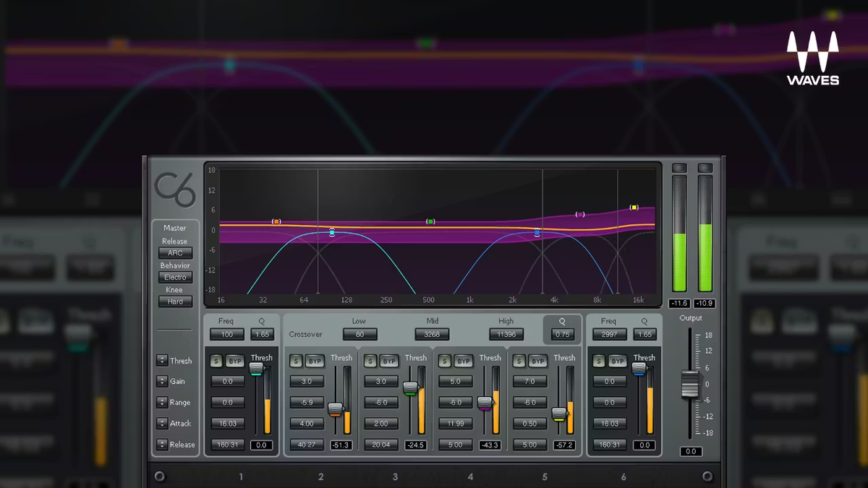Click band 6 Freq field showing 2997
868x488 pixels.
tap(610, 334)
